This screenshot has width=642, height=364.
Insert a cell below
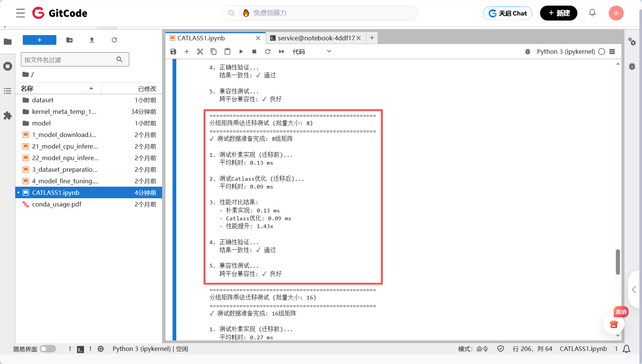[x=187, y=52]
